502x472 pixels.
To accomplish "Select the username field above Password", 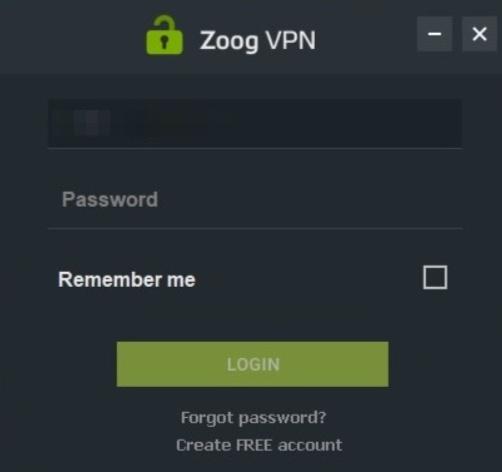I will point(255,123).
